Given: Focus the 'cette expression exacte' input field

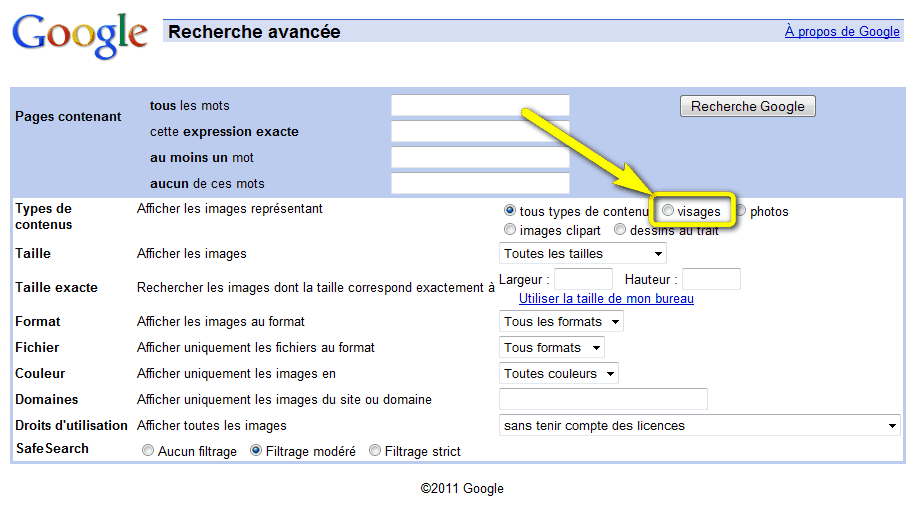Looking at the screenshot, I should pyautogui.click(x=480, y=131).
